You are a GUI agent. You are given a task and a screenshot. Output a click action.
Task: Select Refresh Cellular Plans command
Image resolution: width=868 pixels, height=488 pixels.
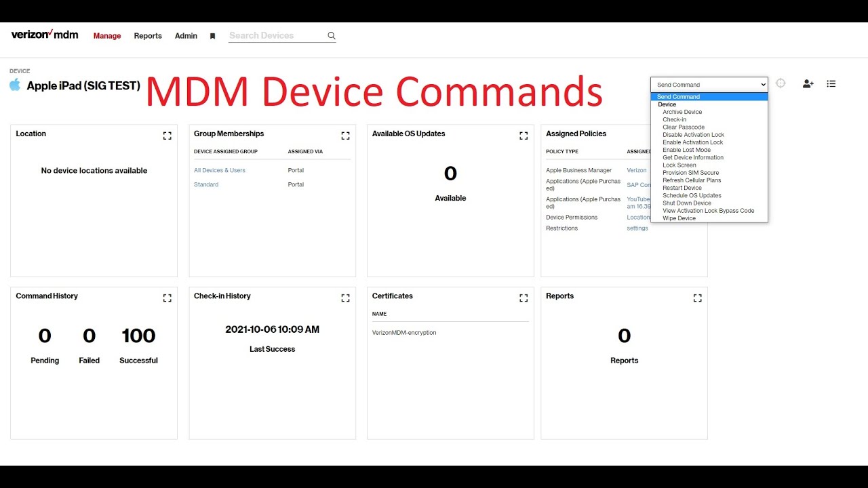pyautogui.click(x=692, y=180)
